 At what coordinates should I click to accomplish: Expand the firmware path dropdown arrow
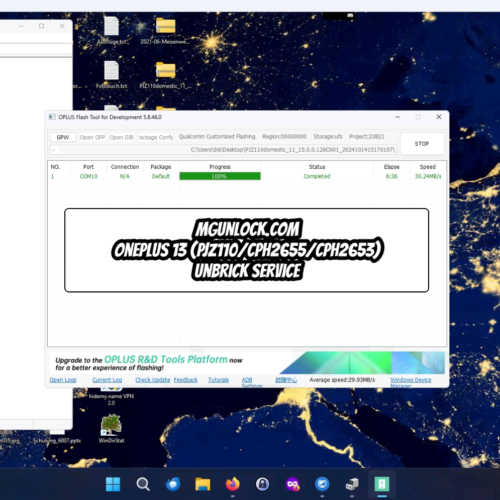pos(53,150)
